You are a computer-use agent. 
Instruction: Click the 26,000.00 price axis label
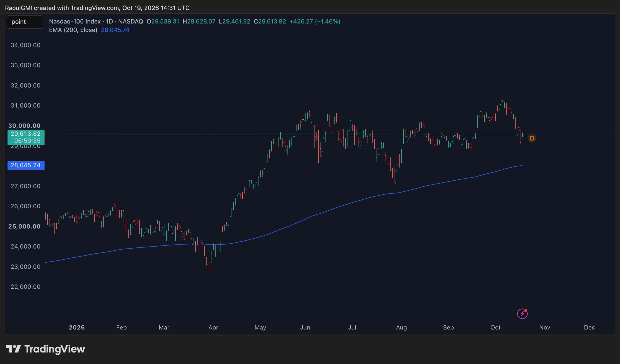26,206
